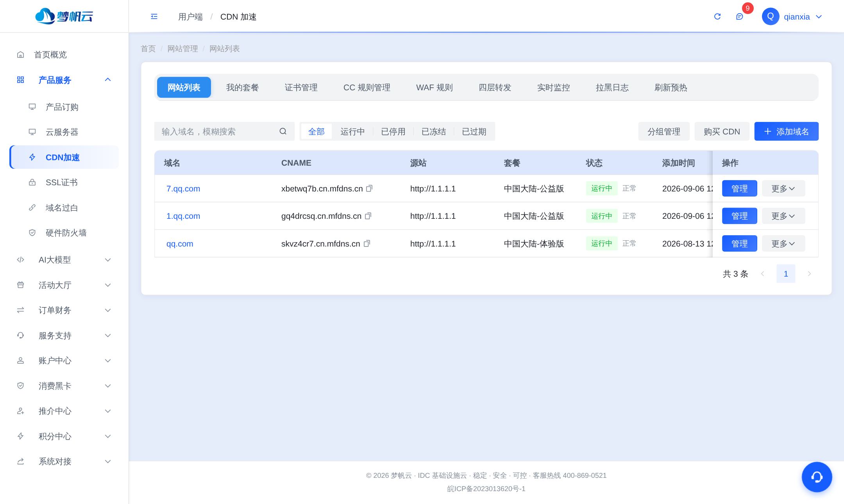Select page 1 in pagination
Image resolution: width=844 pixels, height=504 pixels.
point(786,273)
